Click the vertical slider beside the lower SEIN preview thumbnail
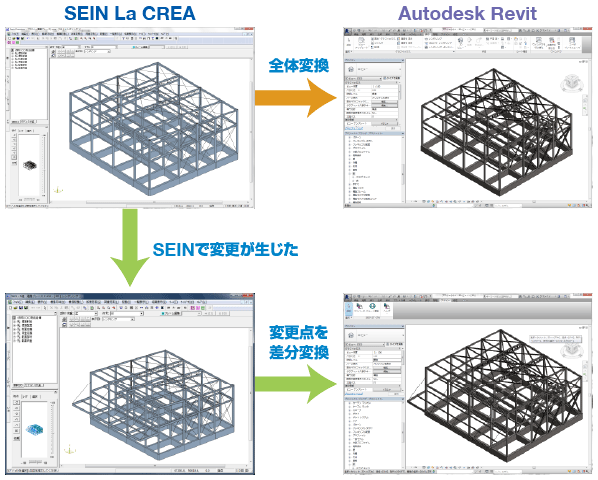The image size is (598, 480). 53,427
